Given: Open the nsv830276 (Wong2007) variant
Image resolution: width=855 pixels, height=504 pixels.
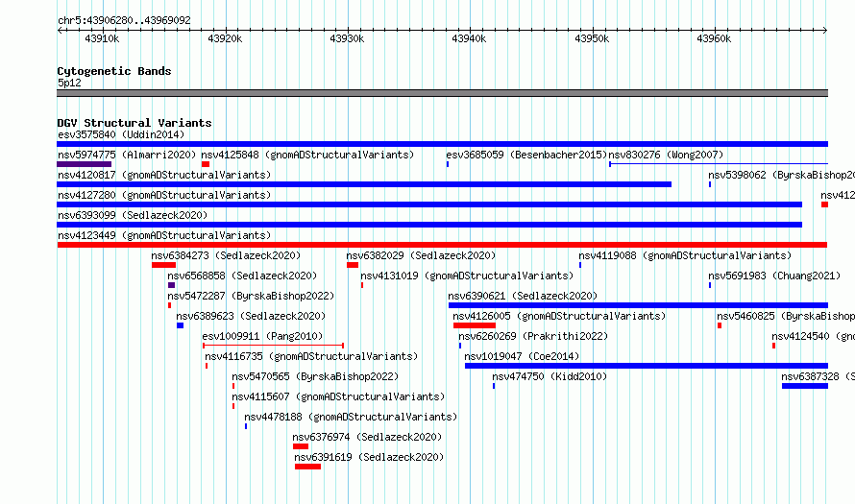Looking at the screenshot, I should (666, 155).
